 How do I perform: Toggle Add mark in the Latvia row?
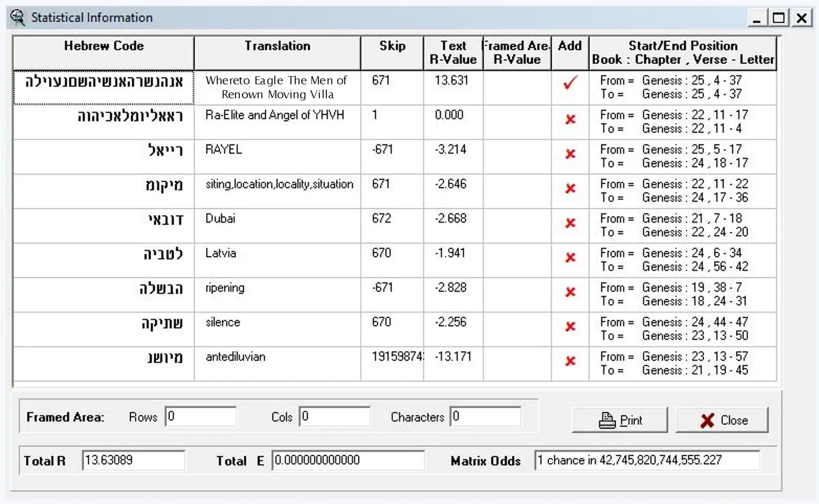click(570, 258)
